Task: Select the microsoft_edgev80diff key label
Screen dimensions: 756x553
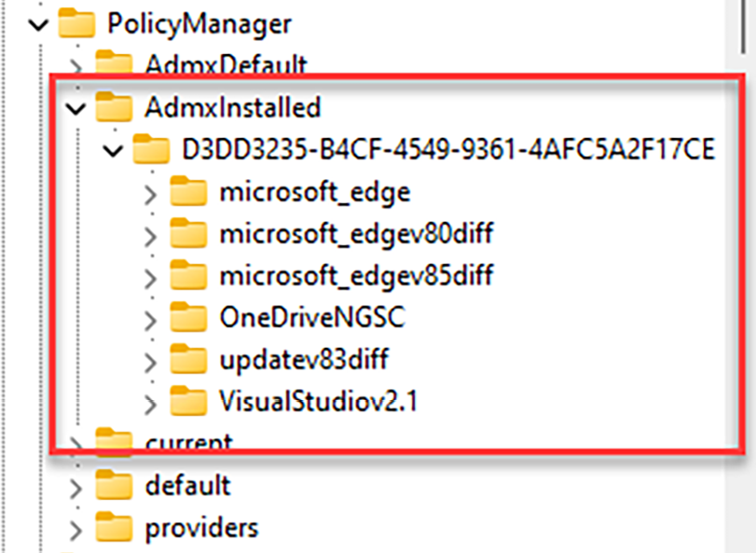Action: [x=356, y=234]
